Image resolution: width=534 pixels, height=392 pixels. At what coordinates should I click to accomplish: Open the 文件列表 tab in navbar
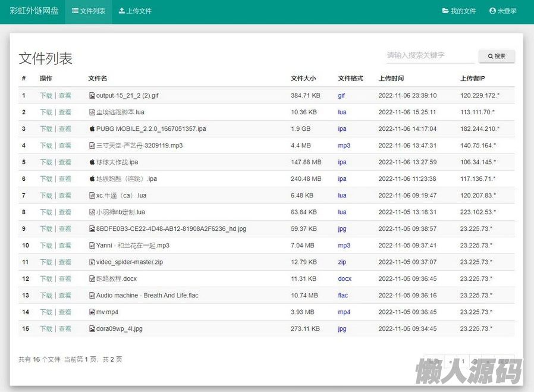click(89, 11)
